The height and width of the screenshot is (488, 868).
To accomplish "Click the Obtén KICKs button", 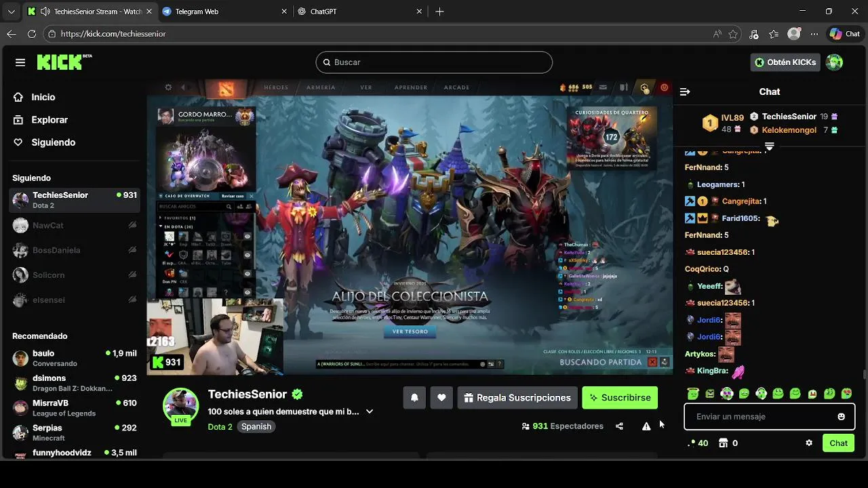I will [785, 62].
